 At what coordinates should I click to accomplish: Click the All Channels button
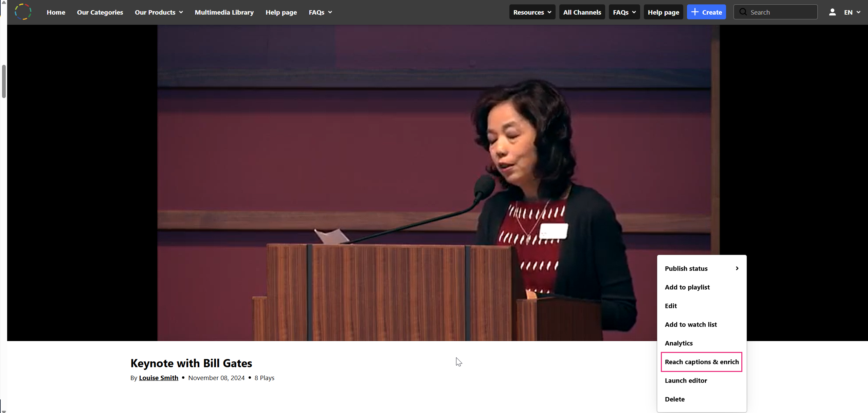(x=582, y=12)
